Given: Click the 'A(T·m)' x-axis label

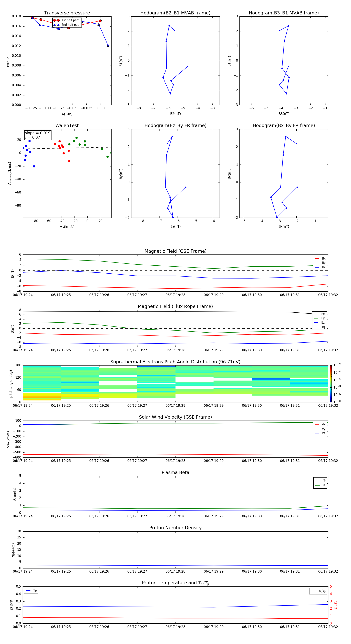Looking at the screenshot, I should pyautogui.click(x=67, y=114).
